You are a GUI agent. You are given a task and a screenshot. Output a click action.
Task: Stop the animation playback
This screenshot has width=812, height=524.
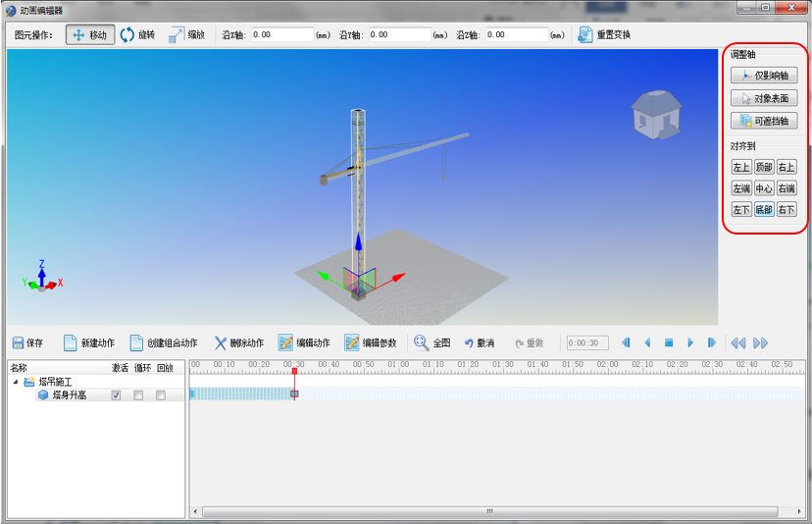[669, 342]
